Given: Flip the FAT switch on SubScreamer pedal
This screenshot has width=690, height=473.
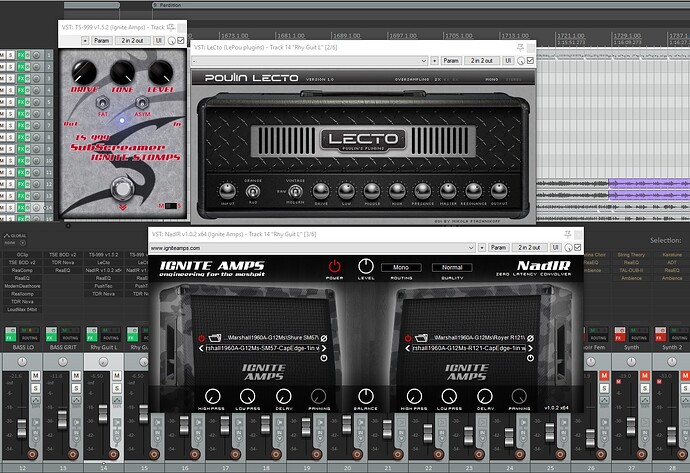Looking at the screenshot, I should (x=103, y=103).
